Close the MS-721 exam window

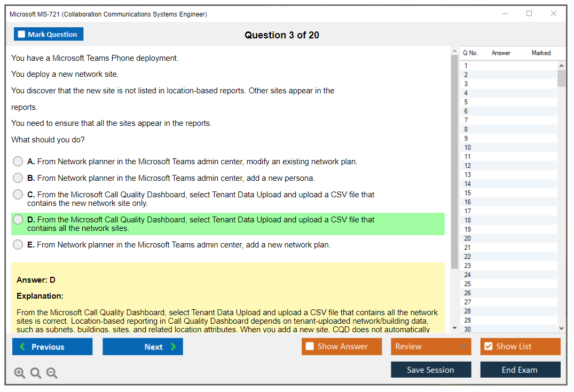tap(554, 13)
